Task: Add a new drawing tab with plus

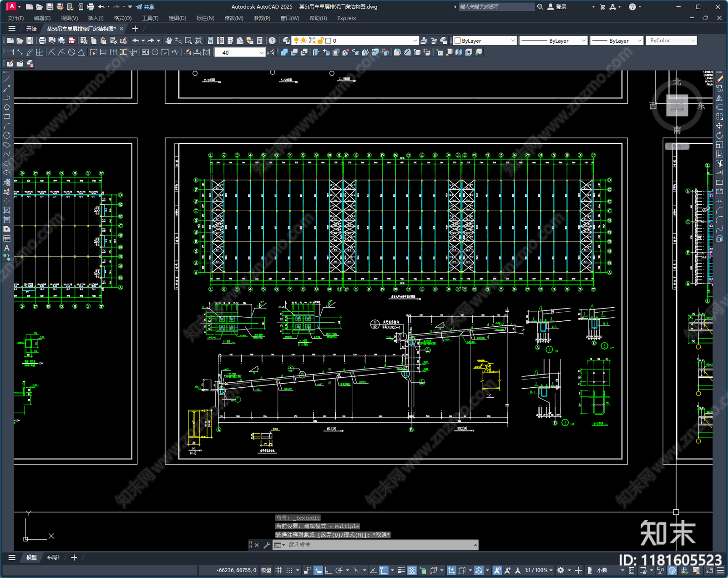Action: click(135, 29)
